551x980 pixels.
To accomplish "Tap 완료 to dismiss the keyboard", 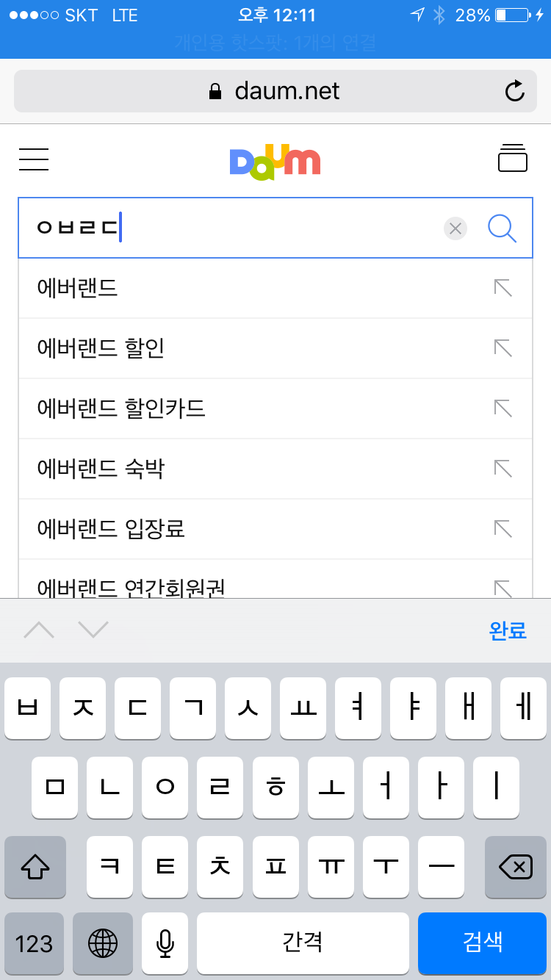I will click(507, 630).
